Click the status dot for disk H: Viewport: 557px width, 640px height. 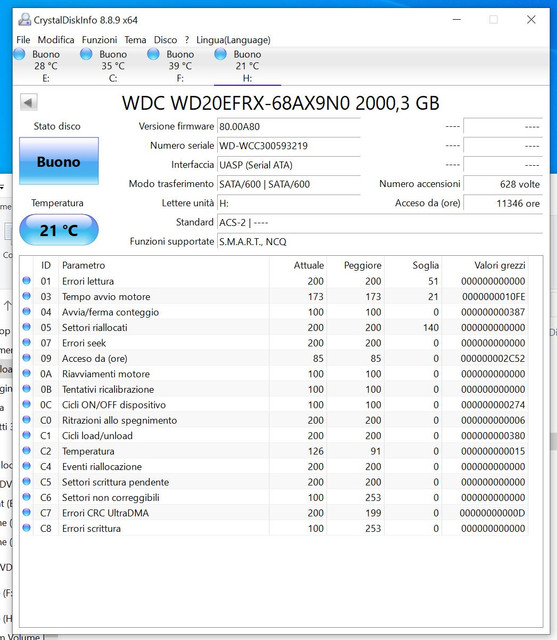point(220,54)
